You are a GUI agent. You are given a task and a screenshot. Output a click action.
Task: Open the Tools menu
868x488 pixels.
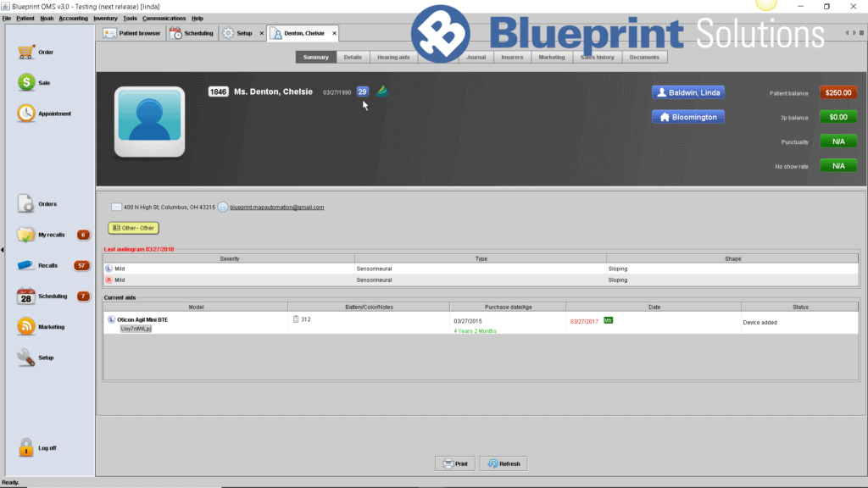pyautogui.click(x=130, y=19)
